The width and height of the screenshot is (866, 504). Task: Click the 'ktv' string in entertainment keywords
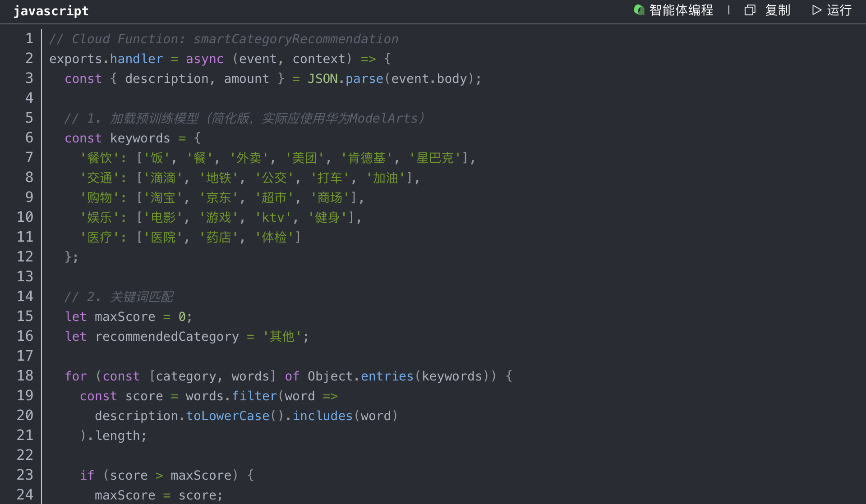point(273,218)
